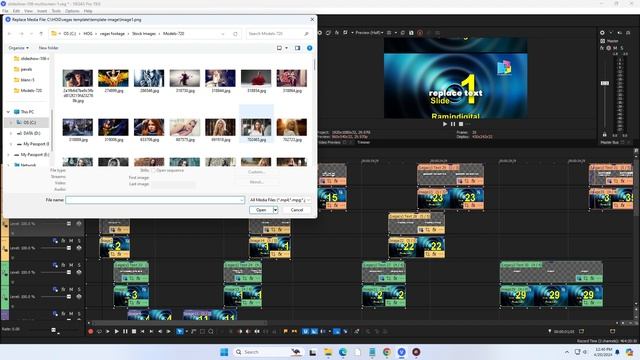The height and width of the screenshot is (360, 640).
Task: Open the Edit menu
Action: [x=16, y=11]
